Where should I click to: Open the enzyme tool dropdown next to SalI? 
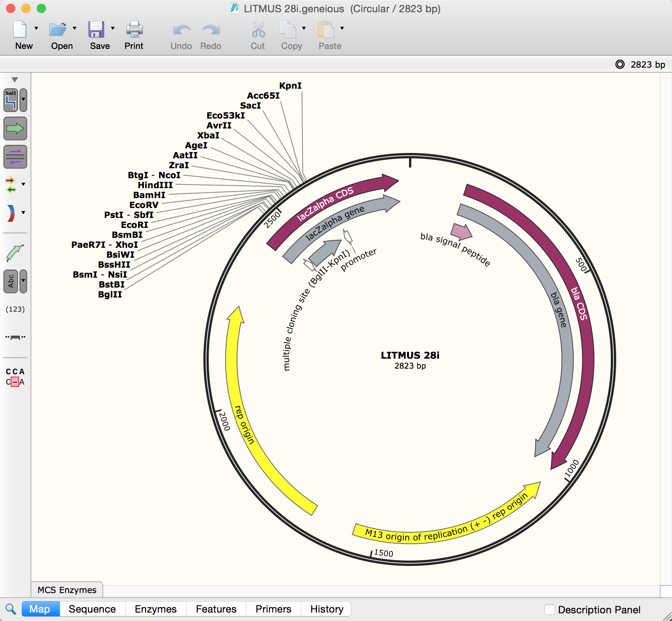coord(23,100)
